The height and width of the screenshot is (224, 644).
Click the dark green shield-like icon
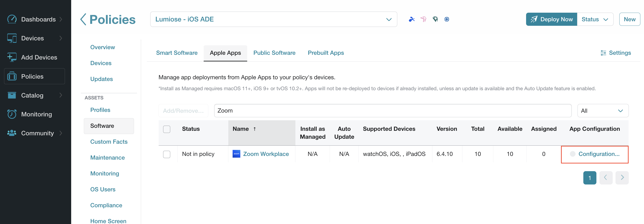click(x=435, y=19)
